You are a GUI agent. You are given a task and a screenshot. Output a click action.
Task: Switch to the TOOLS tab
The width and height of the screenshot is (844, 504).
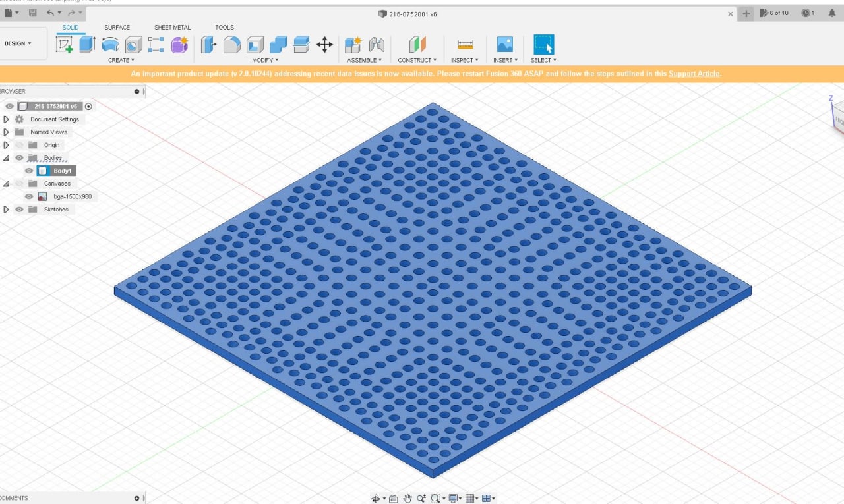tap(224, 27)
